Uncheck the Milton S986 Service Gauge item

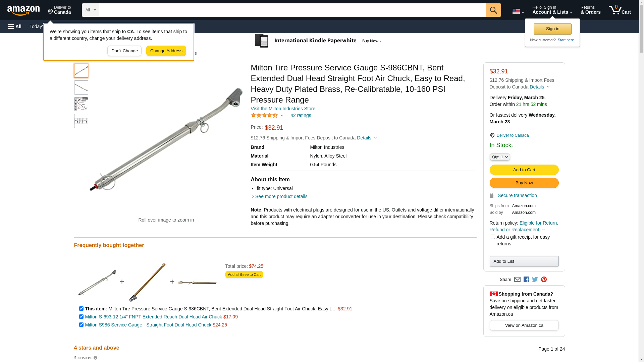click(81, 325)
